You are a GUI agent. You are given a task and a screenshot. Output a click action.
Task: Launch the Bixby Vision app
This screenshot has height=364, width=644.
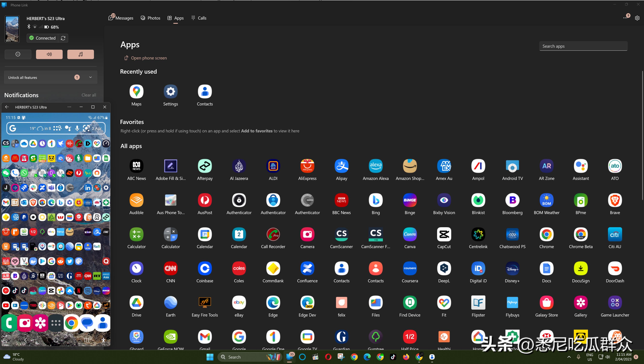coord(444,200)
